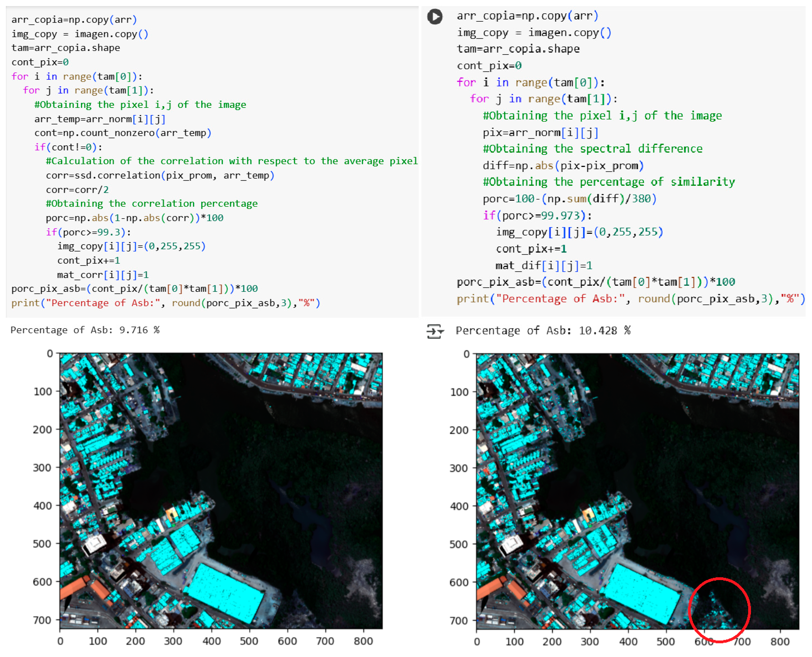
Task: Click the right 'Percentage of Asb: 10.428 %' output
Action: tap(543, 331)
